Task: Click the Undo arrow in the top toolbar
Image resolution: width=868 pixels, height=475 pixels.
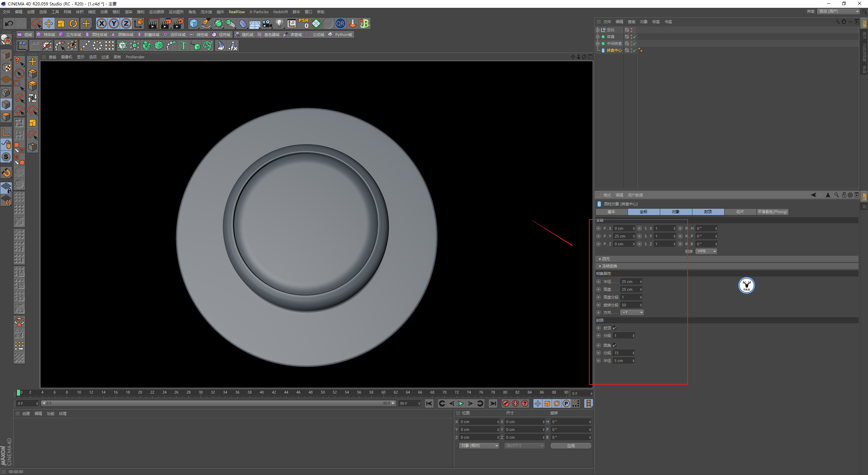Action: (x=9, y=23)
